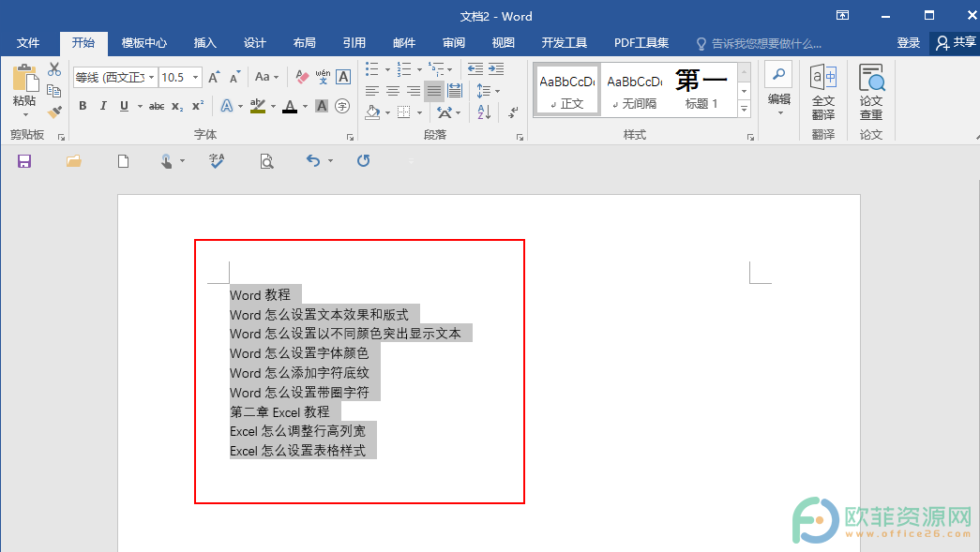
Task: Switch to 插入 Insert tab
Action: coord(205,43)
